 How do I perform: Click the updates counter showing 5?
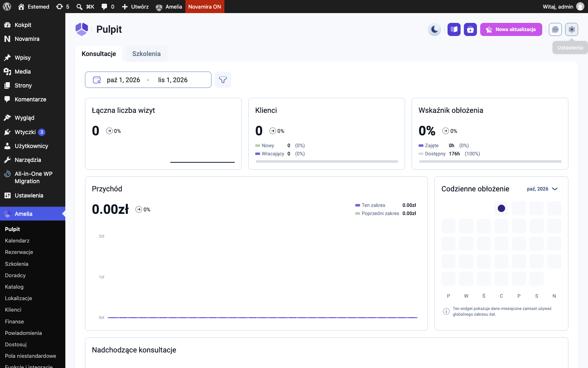coord(62,7)
